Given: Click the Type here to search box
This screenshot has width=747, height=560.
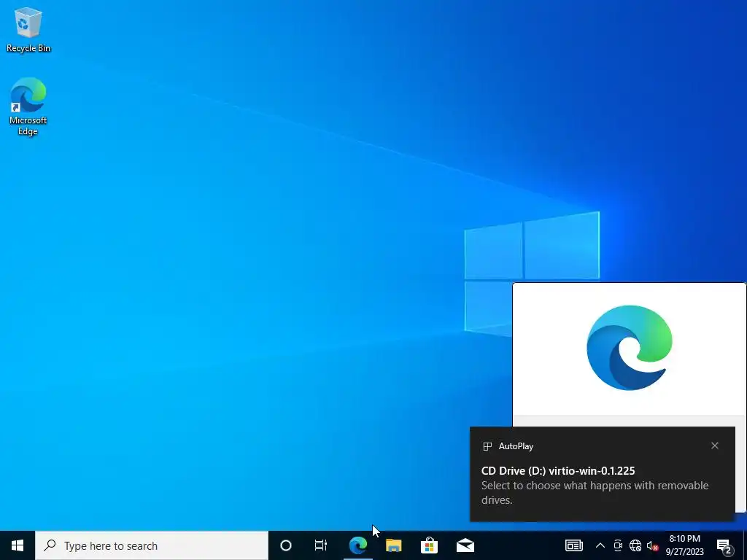Looking at the screenshot, I should point(152,545).
